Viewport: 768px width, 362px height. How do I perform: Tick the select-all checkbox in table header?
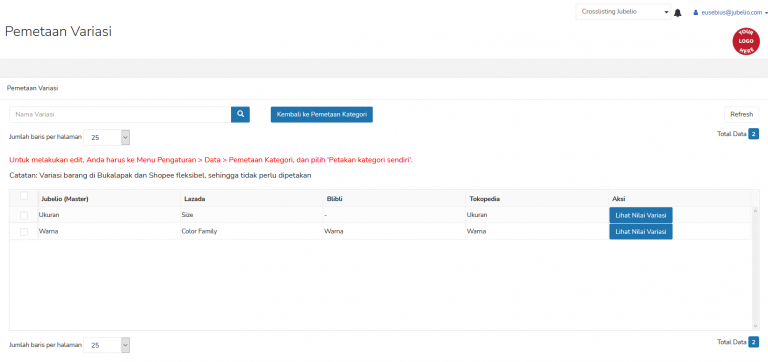(24, 195)
